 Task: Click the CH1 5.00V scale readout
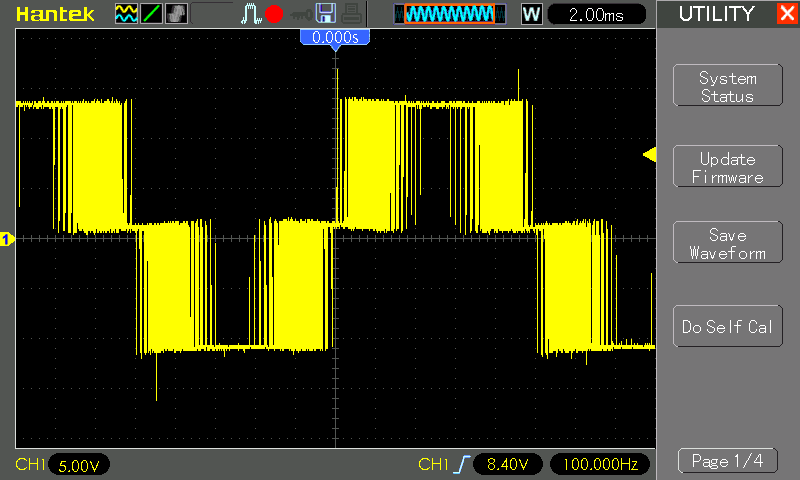(x=78, y=465)
